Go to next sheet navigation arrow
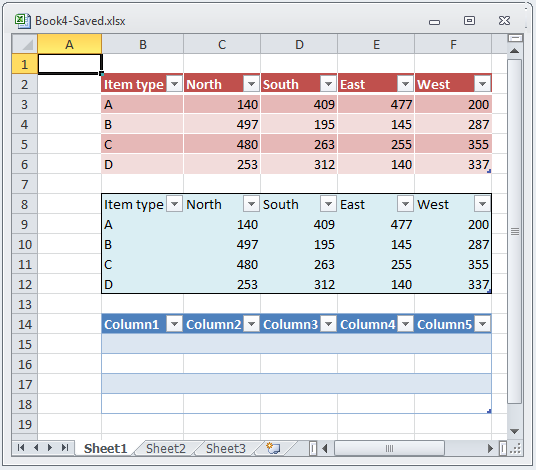 point(50,447)
